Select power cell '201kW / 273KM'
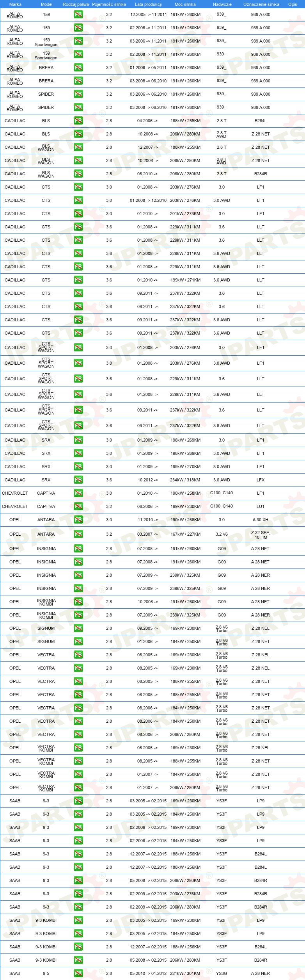The height and width of the screenshot is (980, 305). tap(185, 214)
